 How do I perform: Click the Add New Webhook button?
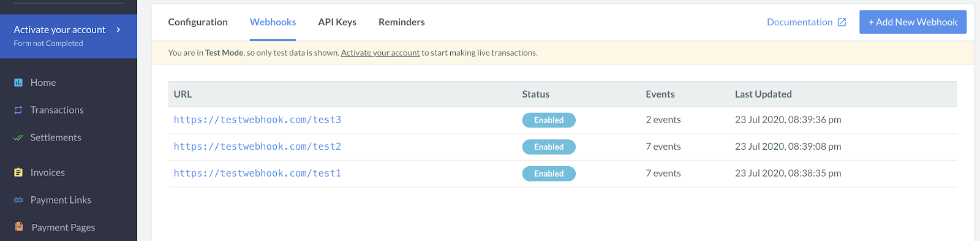click(913, 22)
